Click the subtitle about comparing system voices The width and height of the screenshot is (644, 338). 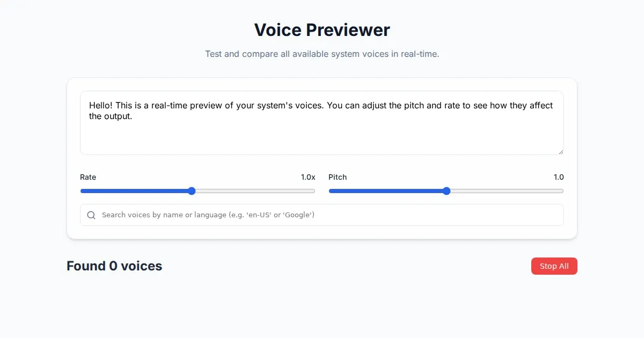pos(322,54)
